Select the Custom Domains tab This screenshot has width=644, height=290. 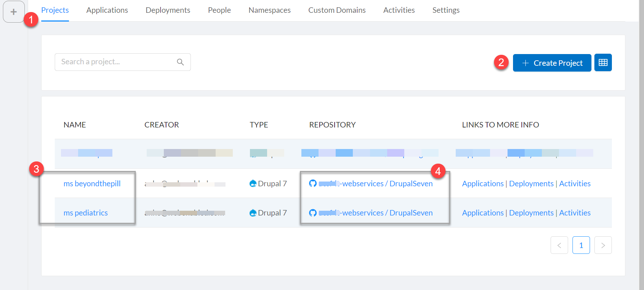coord(337,10)
